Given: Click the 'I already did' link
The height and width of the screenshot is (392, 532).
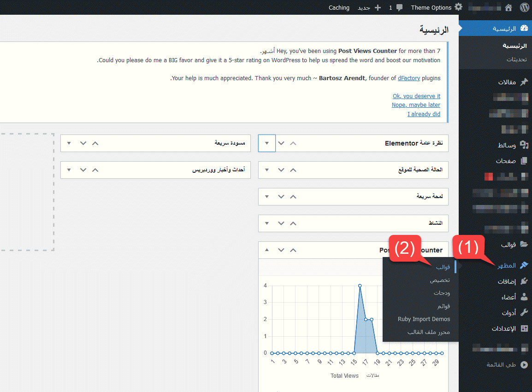Looking at the screenshot, I should [x=424, y=114].
